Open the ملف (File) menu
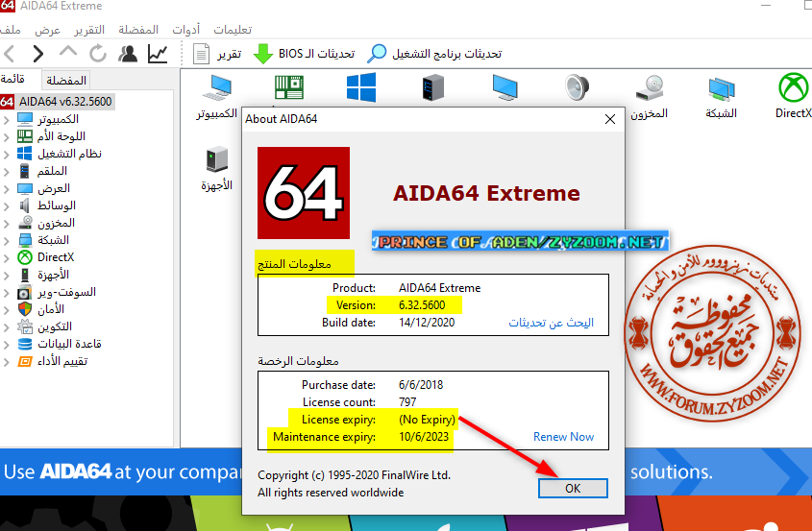The width and height of the screenshot is (812, 531). point(11,30)
